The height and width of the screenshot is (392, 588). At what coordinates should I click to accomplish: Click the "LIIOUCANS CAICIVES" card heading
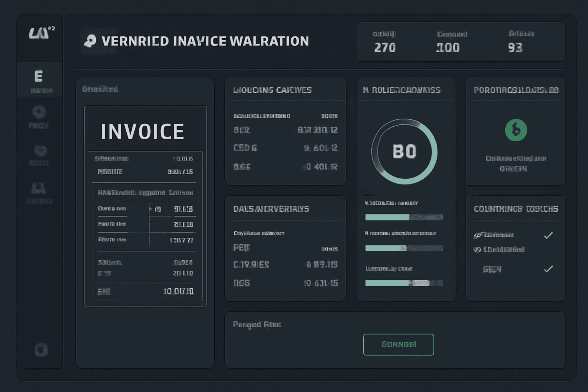click(x=273, y=90)
